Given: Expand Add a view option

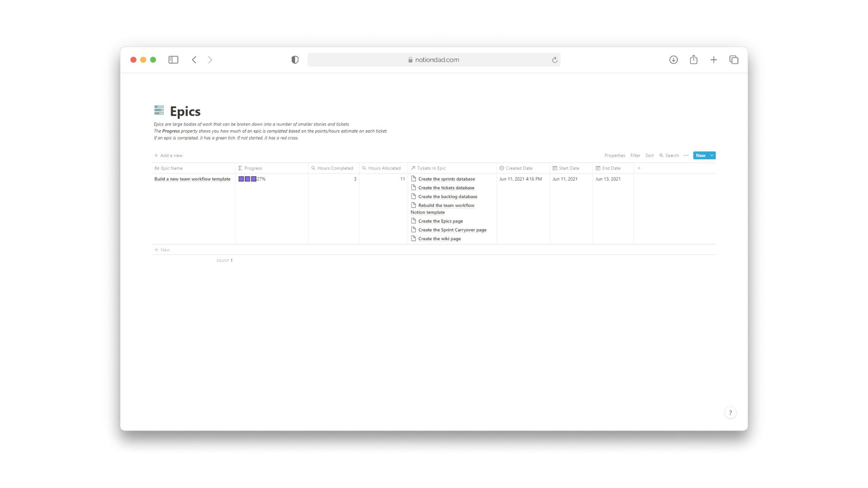Looking at the screenshot, I should tap(168, 155).
